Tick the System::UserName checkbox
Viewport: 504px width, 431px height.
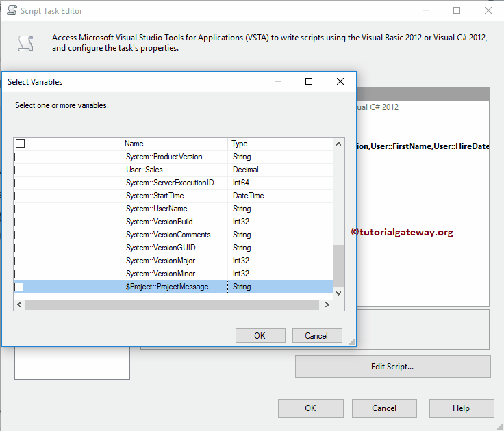click(x=19, y=209)
